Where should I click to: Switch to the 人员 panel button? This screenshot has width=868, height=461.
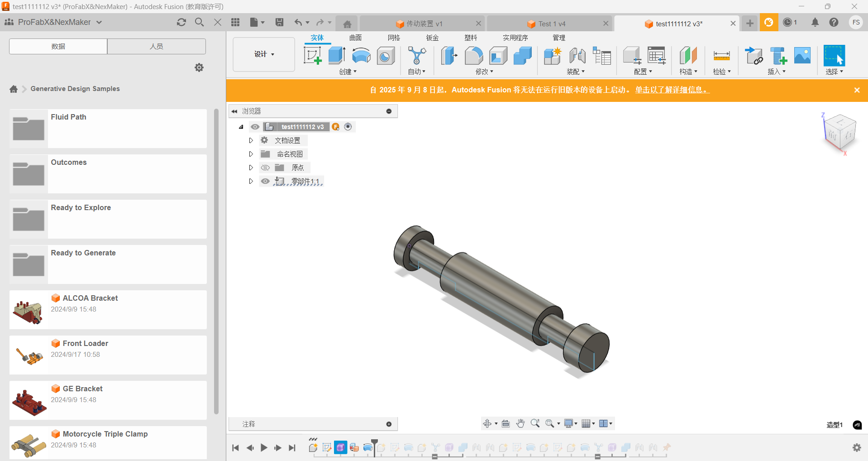(x=156, y=46)
